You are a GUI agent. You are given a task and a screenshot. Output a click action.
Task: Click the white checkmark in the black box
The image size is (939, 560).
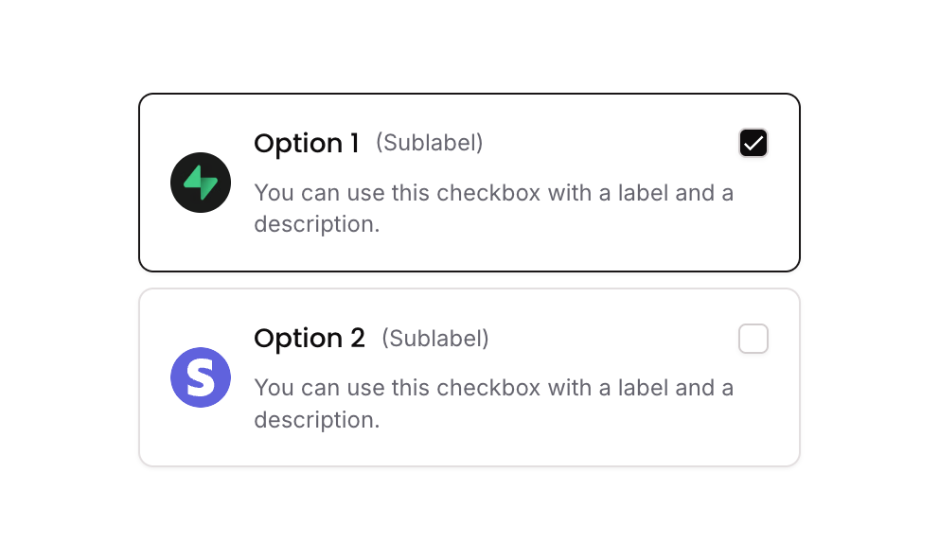(x=753, y=143)
